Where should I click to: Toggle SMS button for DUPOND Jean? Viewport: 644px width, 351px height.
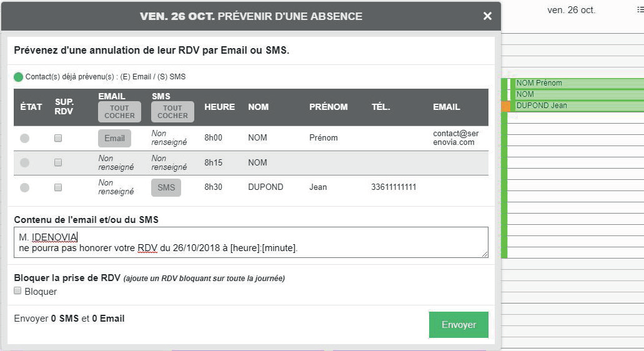[166, 187]
